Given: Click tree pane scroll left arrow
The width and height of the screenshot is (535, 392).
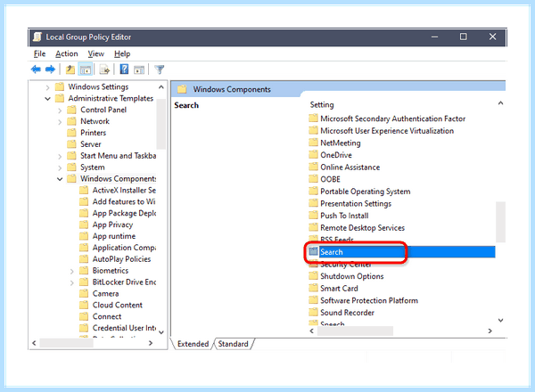Looking at the screenshot, I should (x=34, y=343).
